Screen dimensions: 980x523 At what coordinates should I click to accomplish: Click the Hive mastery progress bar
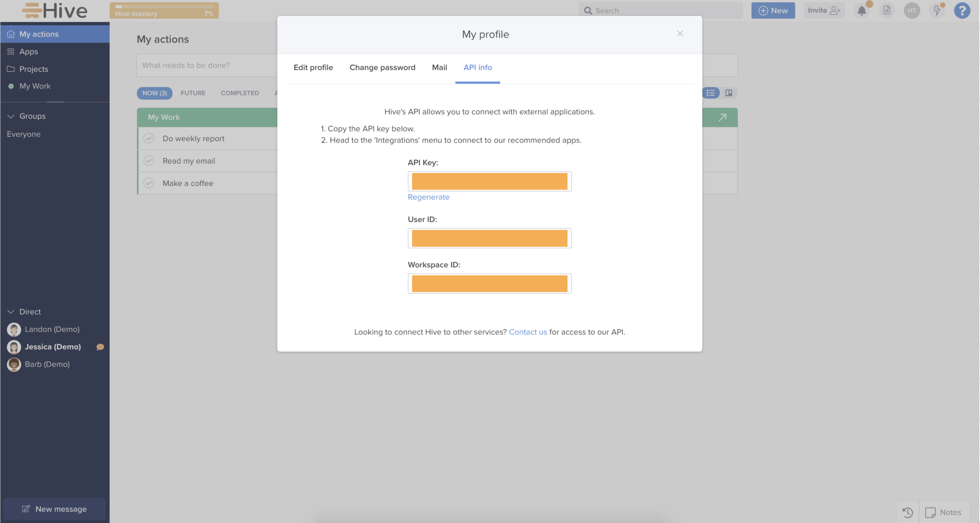[164, 11]
